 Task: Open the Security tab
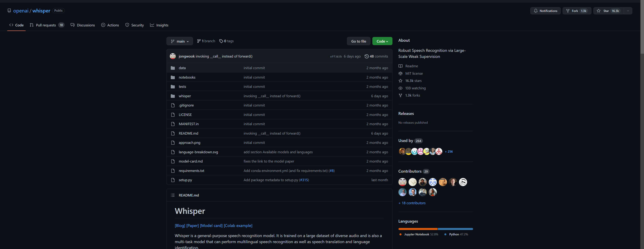tap(134, 25)
